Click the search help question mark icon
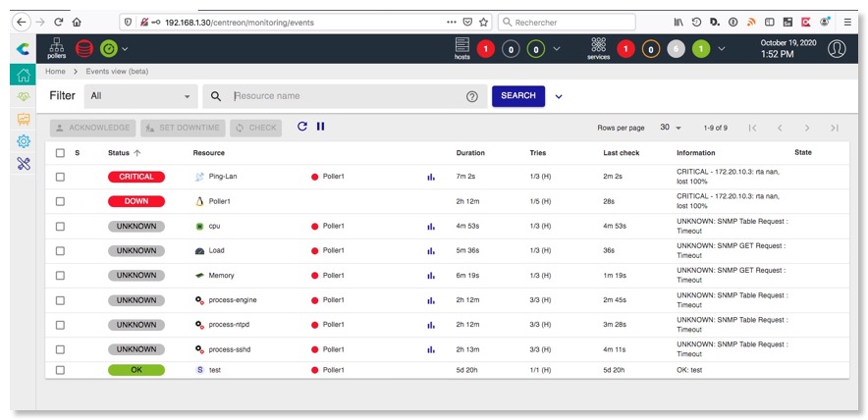 (472, 96)
